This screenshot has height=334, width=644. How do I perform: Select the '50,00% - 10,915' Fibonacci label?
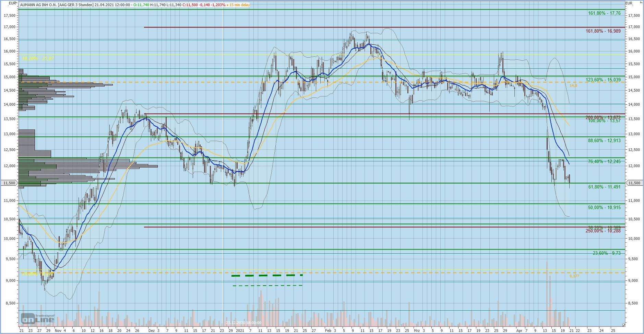(x=604, y=208)
